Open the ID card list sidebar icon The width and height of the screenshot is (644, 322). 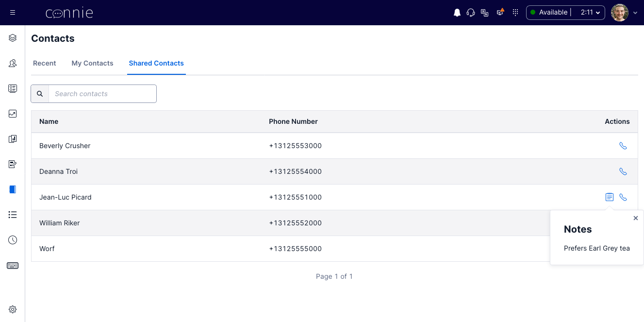click(x=13, y=88)
